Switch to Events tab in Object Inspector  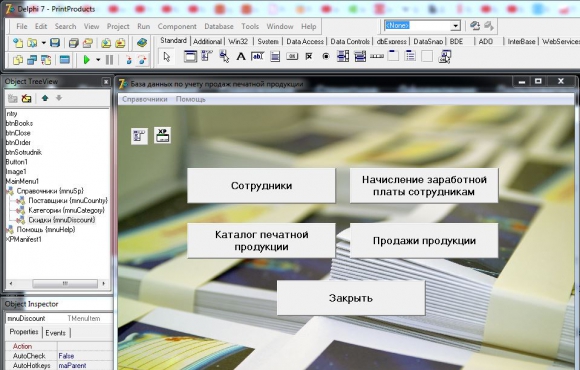[x=55, y=333]
